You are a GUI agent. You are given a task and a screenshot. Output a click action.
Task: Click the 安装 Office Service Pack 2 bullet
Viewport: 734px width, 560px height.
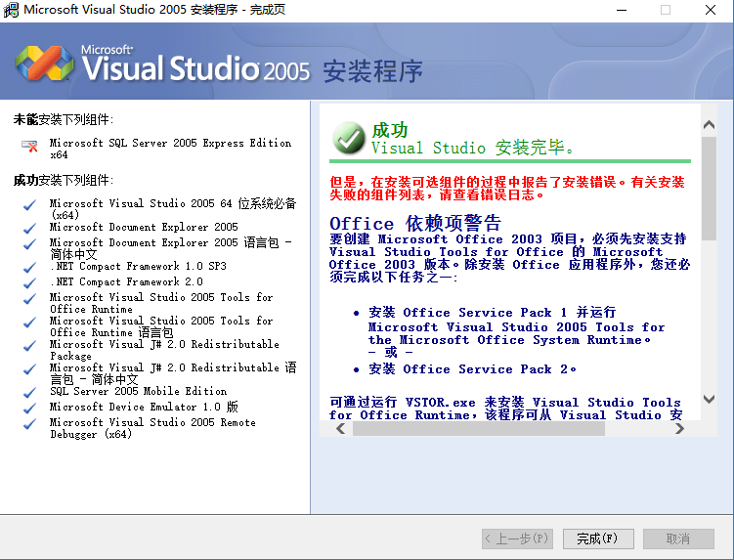[x=472, y=369]
